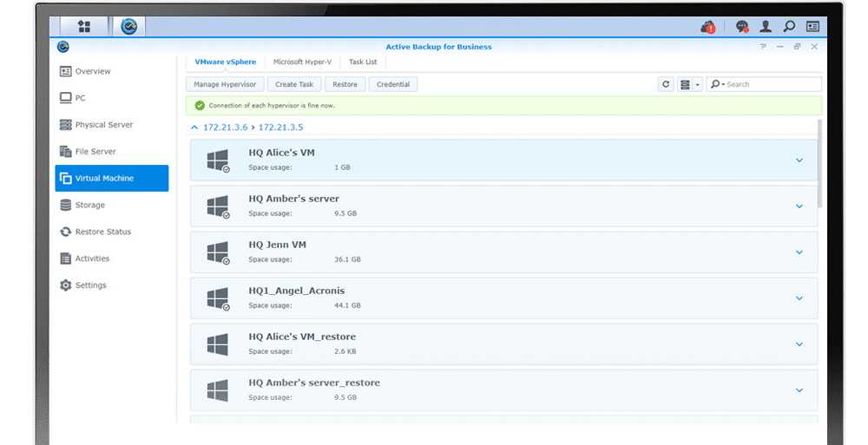Click Restore button
The width and height of the screenshot is (868, 445).
coord(345,84)
